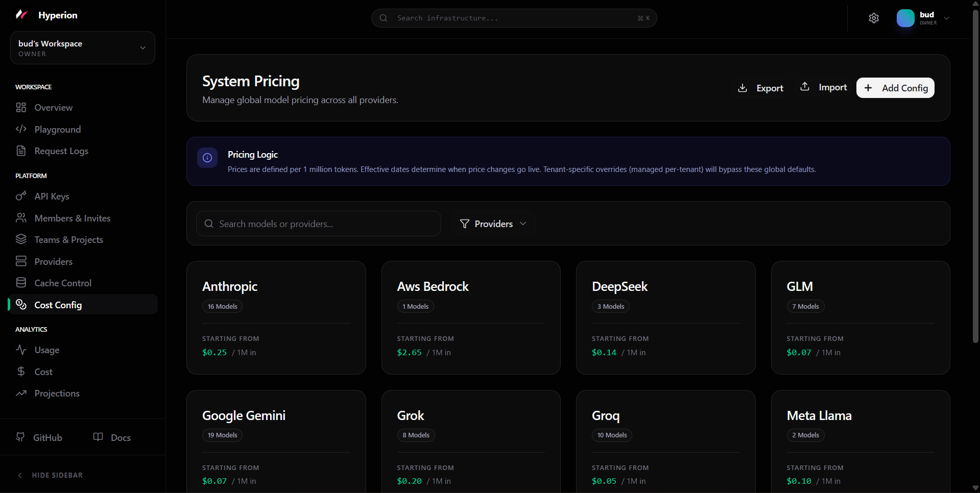Click the user avatar in the top bar
The width and height of the screenshot is (980, 493).
(905, 18)
